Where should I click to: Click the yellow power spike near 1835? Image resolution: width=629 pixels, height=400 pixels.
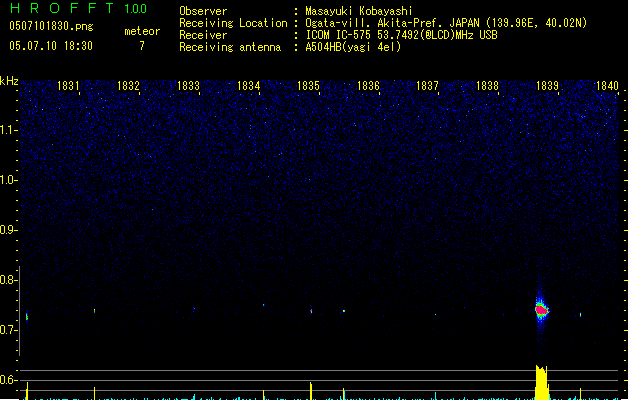[x=311, y=391]
